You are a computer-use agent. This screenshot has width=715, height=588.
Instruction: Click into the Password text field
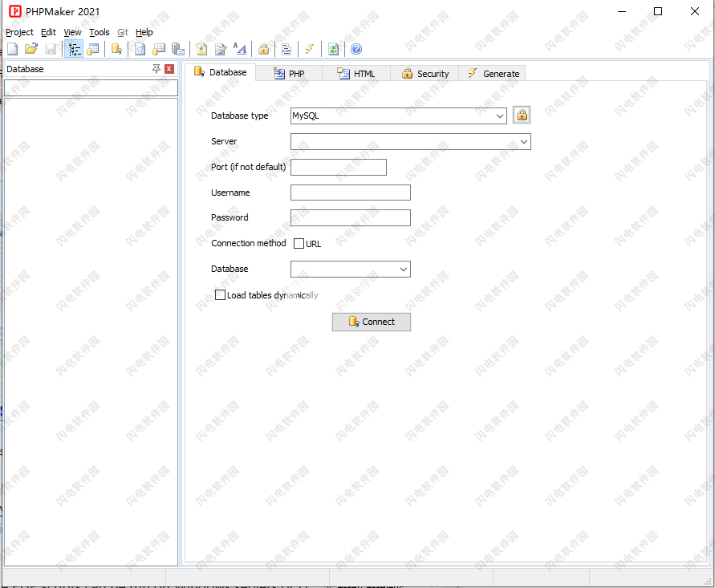[350, 217]
